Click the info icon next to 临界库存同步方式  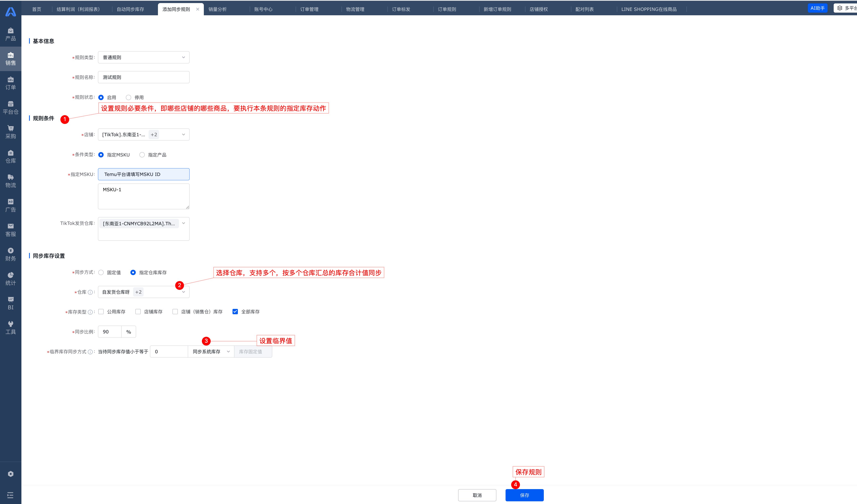pos(90,352)
